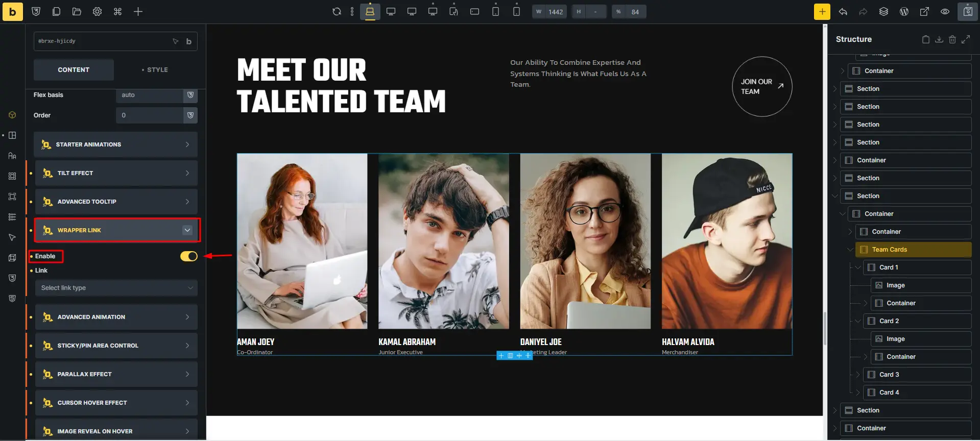Image resolution: width=980 pixels, height=441 pixels.
Task: Open the undo history arrow icon
Action: (x=843, y=12)
